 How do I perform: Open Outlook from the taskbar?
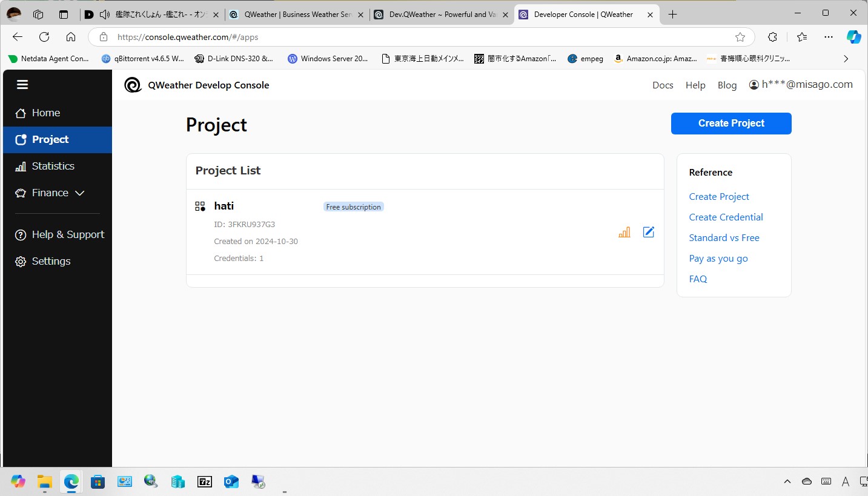coord(231,482)
